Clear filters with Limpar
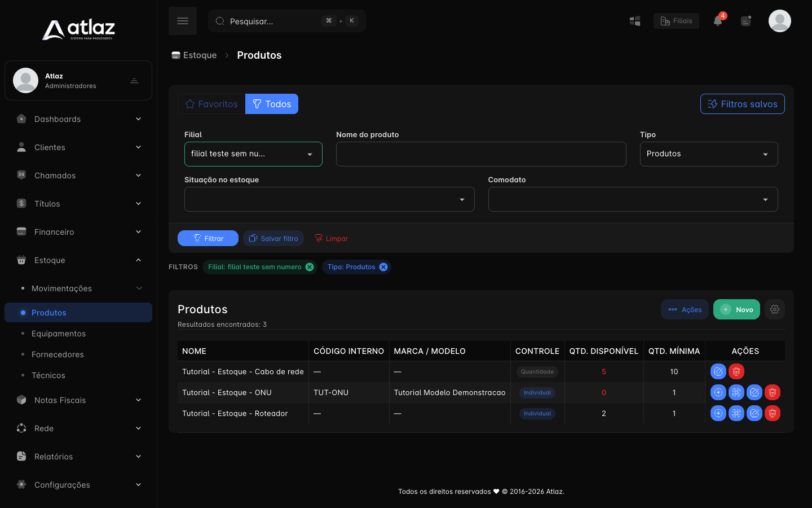The width and height of the screenshot is (812, 508). [331, 238]
